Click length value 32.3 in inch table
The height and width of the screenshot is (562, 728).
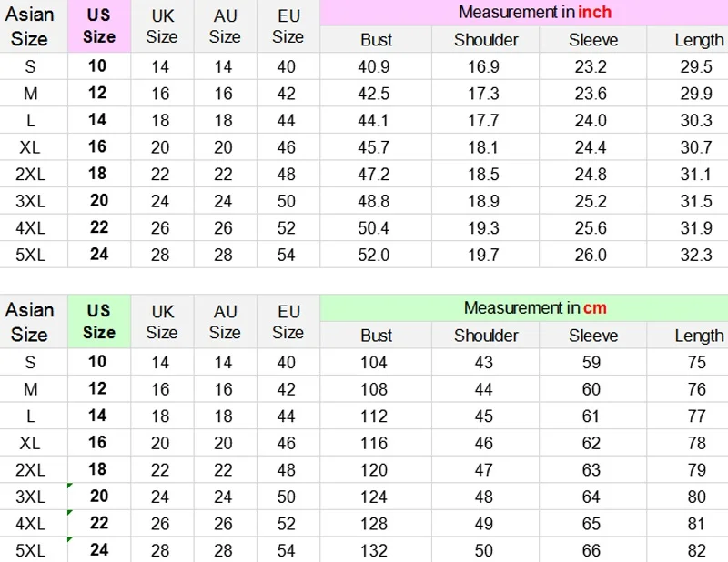[x=697, y=255]
